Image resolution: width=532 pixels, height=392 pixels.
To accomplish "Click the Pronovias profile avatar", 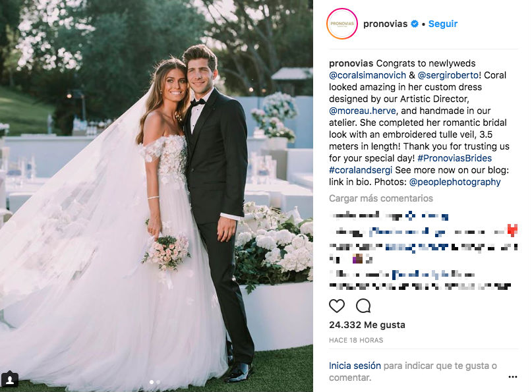I will coord(342,24).
